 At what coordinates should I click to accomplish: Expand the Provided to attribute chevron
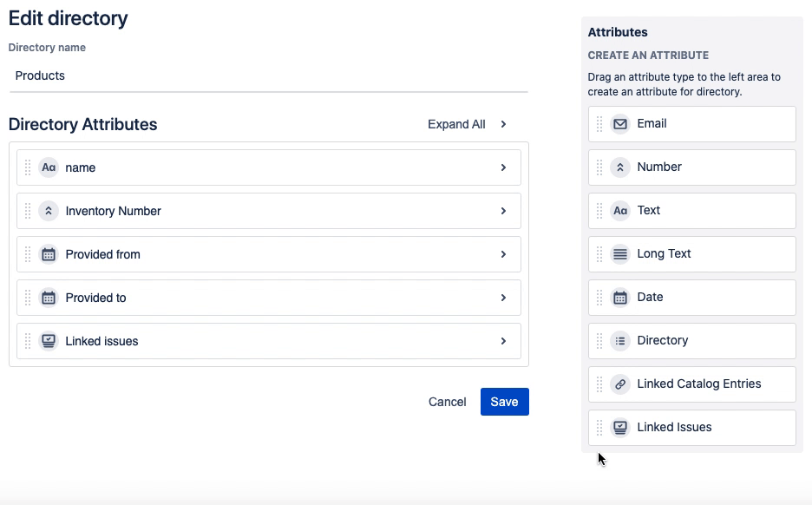[x=503, y=298]
